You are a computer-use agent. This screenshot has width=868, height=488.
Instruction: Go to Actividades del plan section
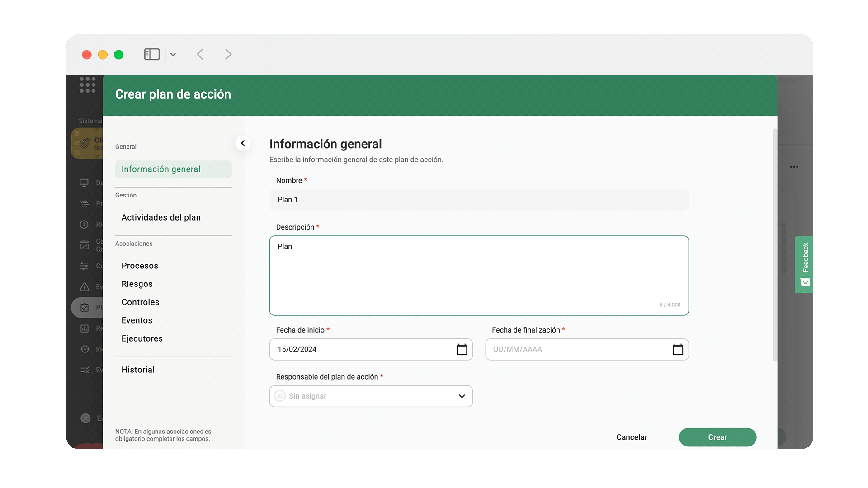click(x=161, y=217)
